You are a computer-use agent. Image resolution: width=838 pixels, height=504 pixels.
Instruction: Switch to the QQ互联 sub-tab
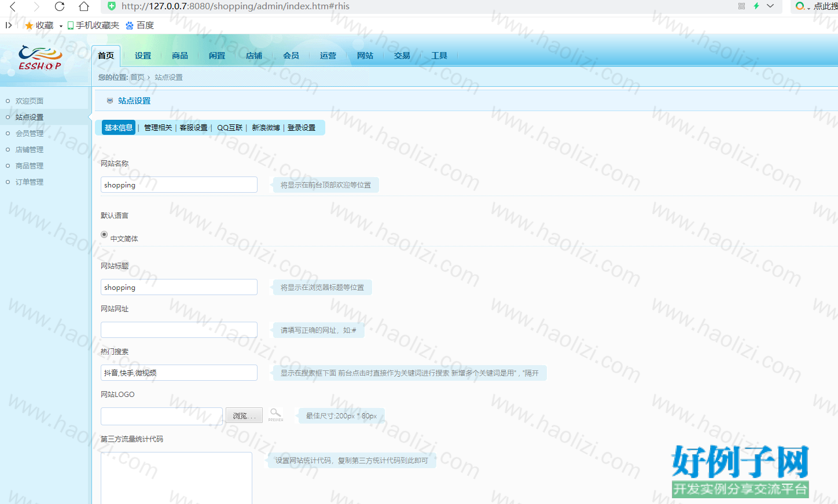[230, 128]
